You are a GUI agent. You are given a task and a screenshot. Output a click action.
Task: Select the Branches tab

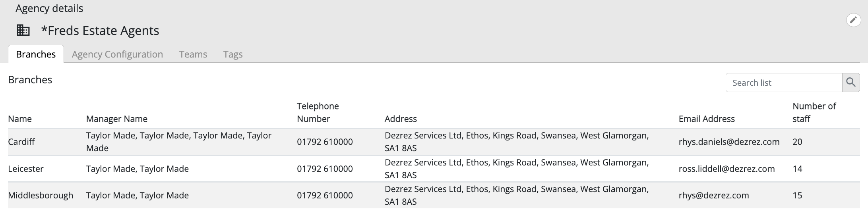36,54
